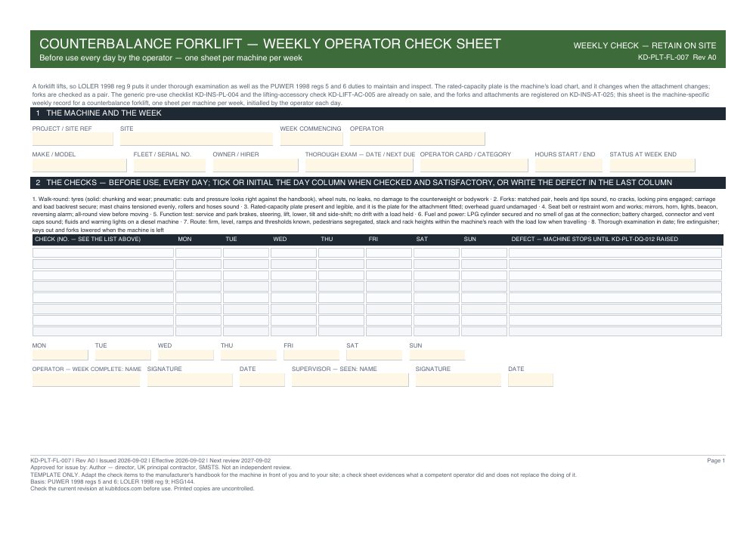Click the 'DEFECT — MACHINE STOPS' column header
Image resolution: width=756 pixels, height=535 pixels.
594,239
